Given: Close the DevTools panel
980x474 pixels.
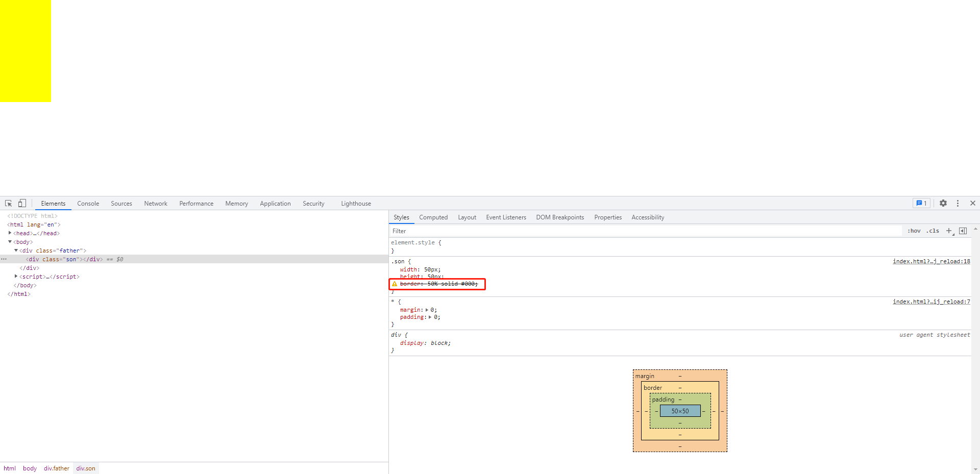Looking at the screenshot, I should point(973,203).
